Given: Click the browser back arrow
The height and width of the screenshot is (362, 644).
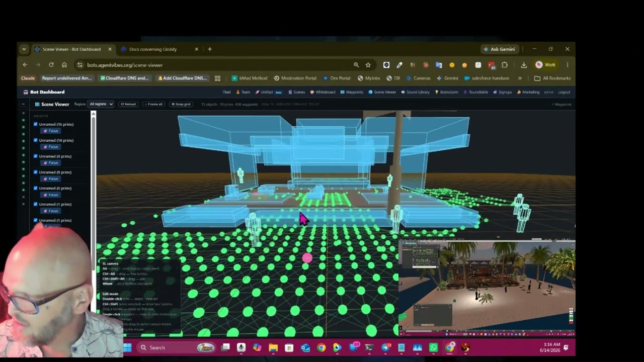Looking at the screenshot, I should (25, 65).
